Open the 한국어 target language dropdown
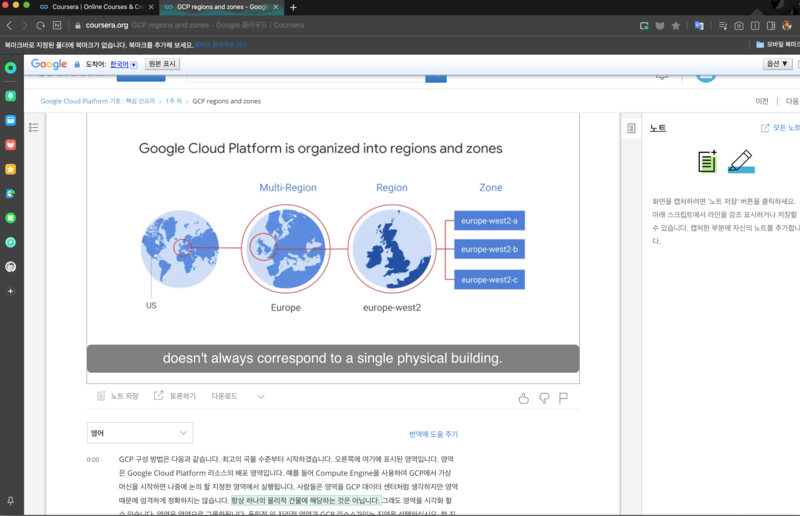 [123, 64]
